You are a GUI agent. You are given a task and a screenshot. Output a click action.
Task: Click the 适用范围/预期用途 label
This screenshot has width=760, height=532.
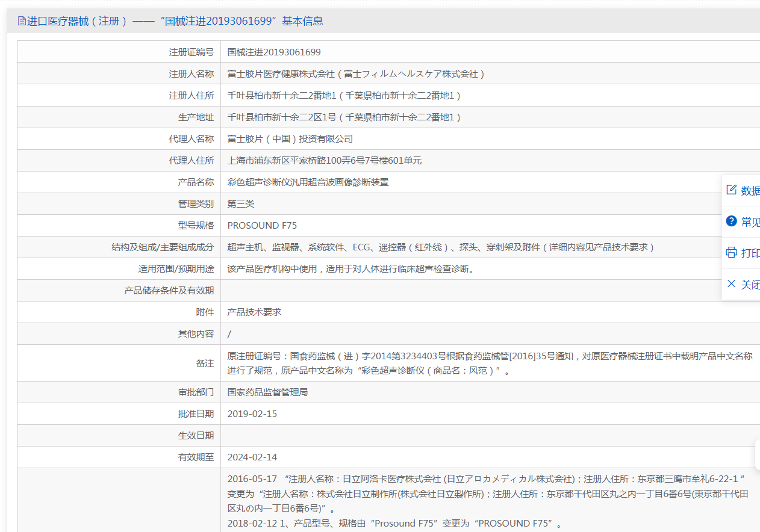click(176, 269)
